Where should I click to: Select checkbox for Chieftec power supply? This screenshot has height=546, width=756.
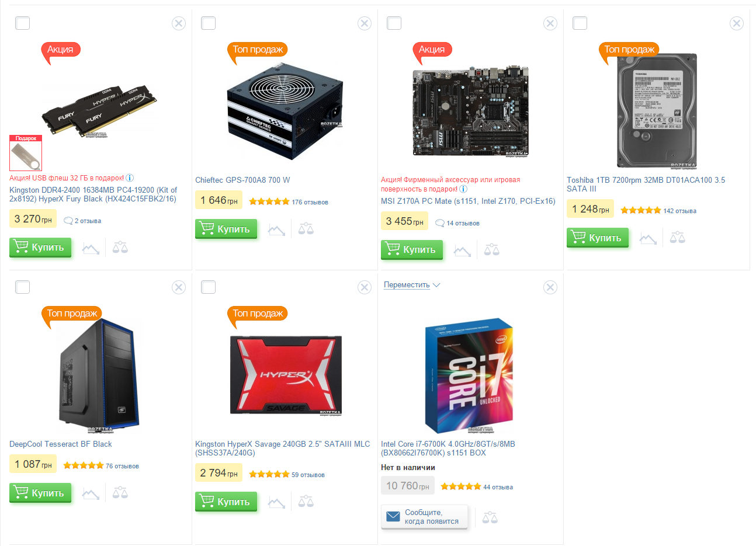(x=208, y=23)
